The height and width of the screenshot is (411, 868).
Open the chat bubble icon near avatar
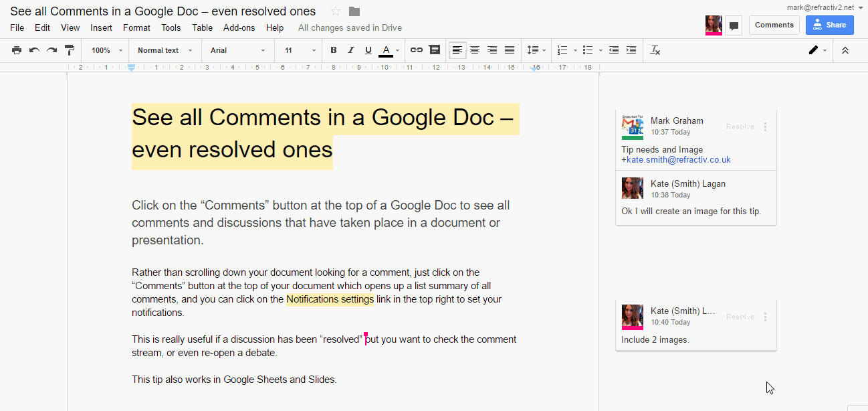pyautogui.click(x=734, y=25)
